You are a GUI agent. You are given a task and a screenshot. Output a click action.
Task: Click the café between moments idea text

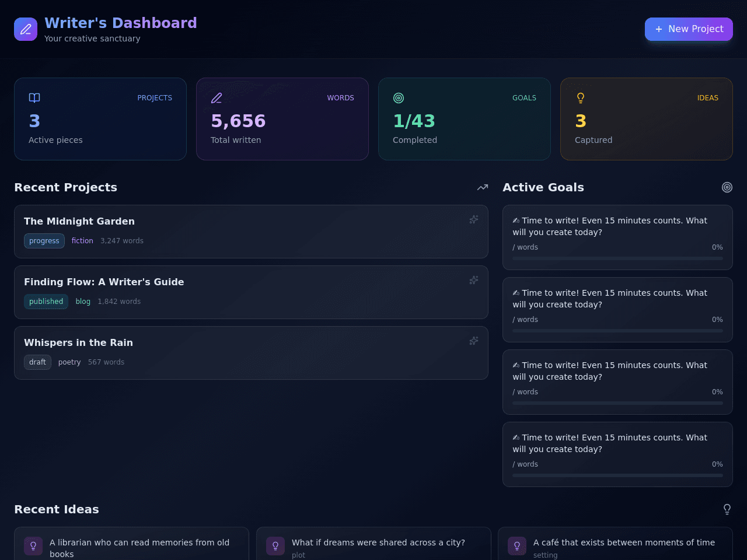click(624, 542)
